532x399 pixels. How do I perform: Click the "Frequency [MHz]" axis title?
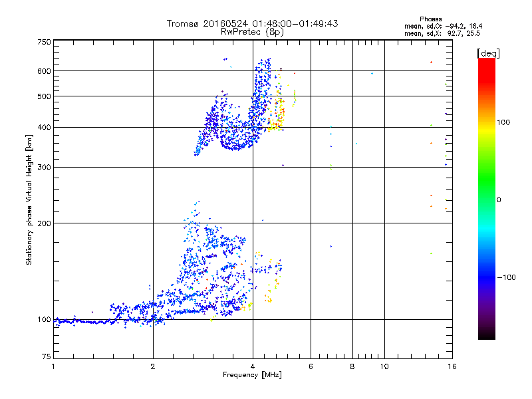(x=252, y=375)
